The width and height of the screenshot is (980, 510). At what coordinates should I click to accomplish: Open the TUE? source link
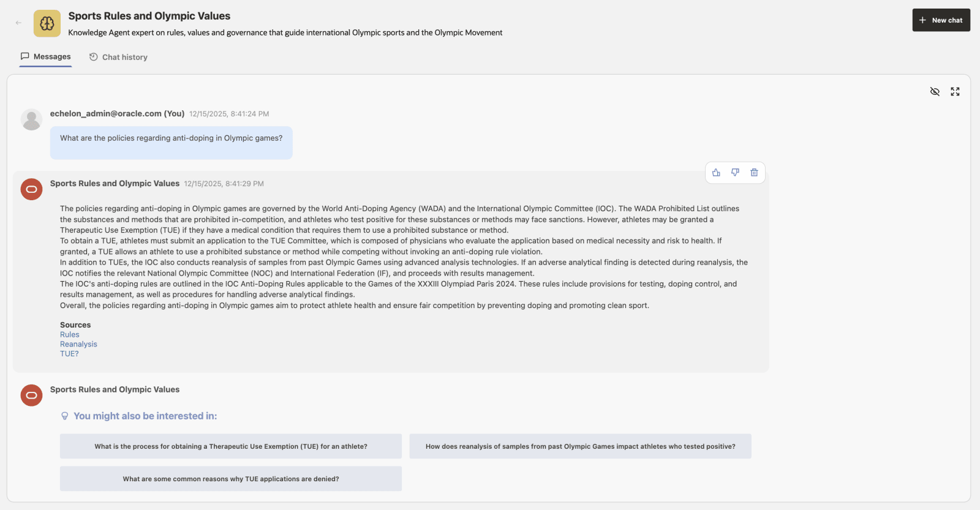69,353
